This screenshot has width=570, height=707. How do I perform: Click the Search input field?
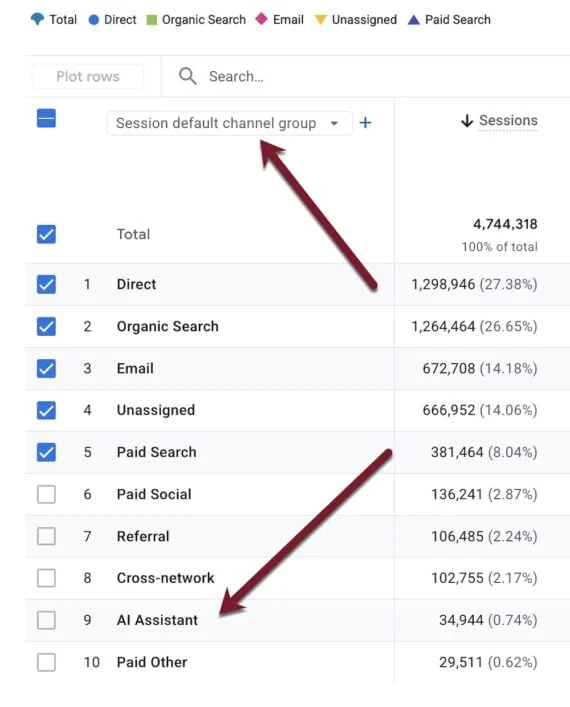tap(236, 76)
